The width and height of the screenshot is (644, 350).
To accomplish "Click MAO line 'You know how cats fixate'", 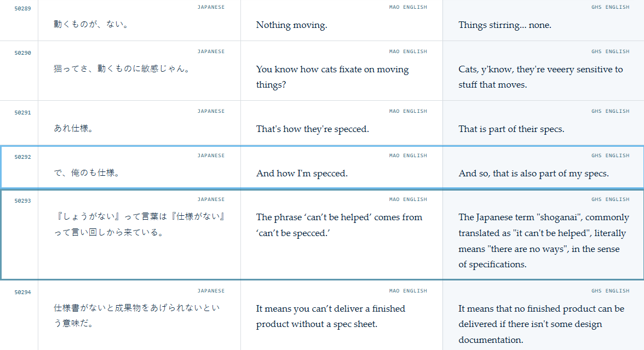I will click(x=332, y=77).
